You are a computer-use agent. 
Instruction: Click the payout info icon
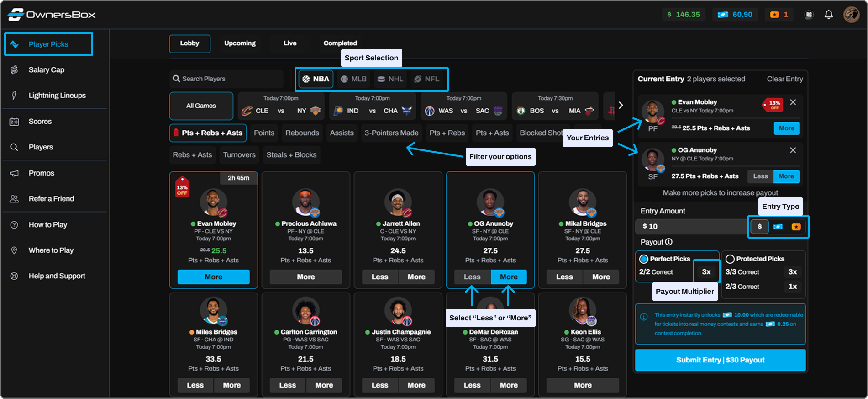[669, 242]
